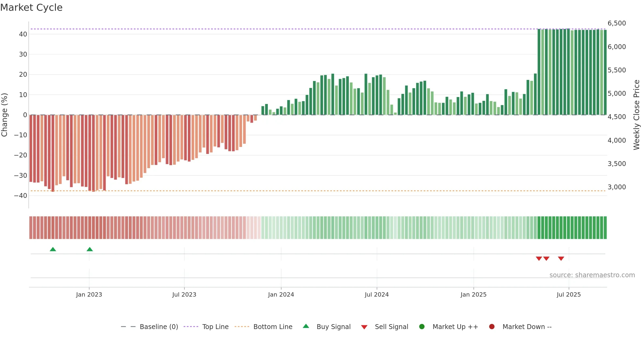Click the Jul 2025 axis label
644x362 pixels.
pos(569,294)
